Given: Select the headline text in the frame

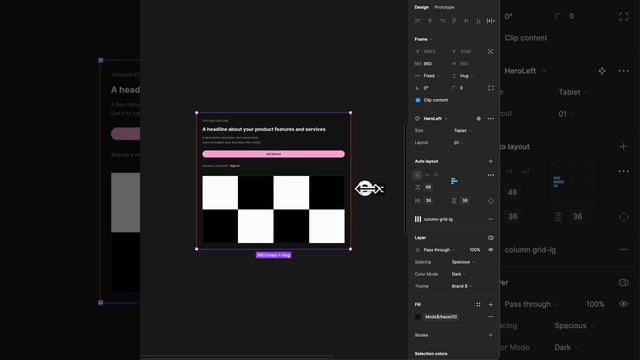Looking at the screenshot, I should coord(264,129).
